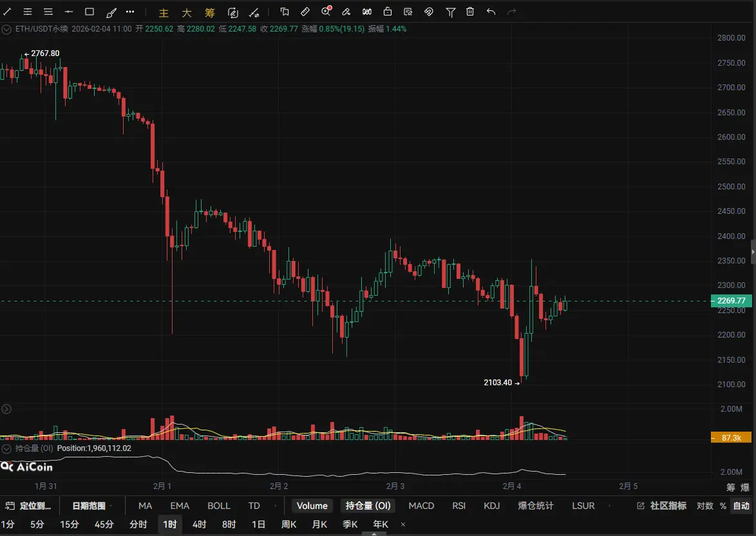Open the funnel filter icon
This screenshot has width=756, height=536.
(x=450, y=12)
